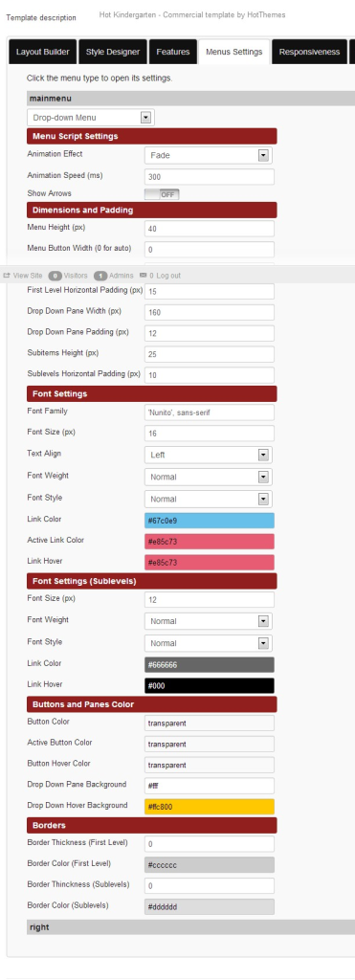Switch to the Layout Builder tab

click(43, 52)
